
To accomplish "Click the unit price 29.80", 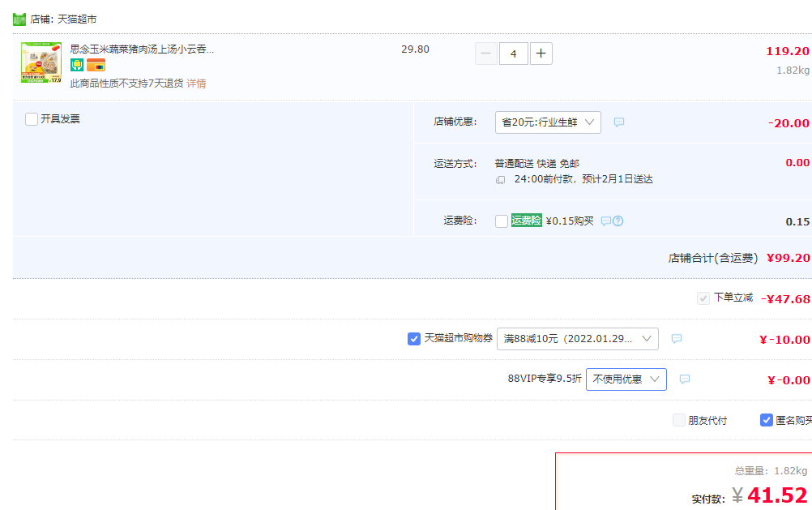I will pos(416,49).
